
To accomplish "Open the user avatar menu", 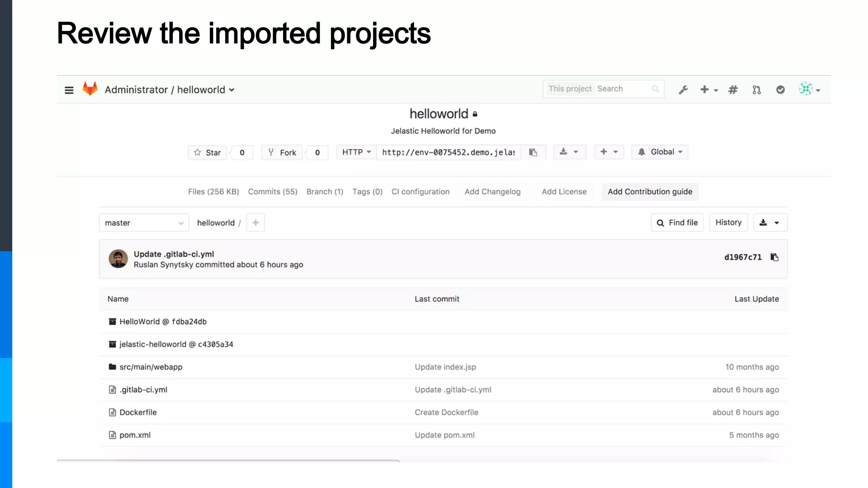I will (810, 89).
